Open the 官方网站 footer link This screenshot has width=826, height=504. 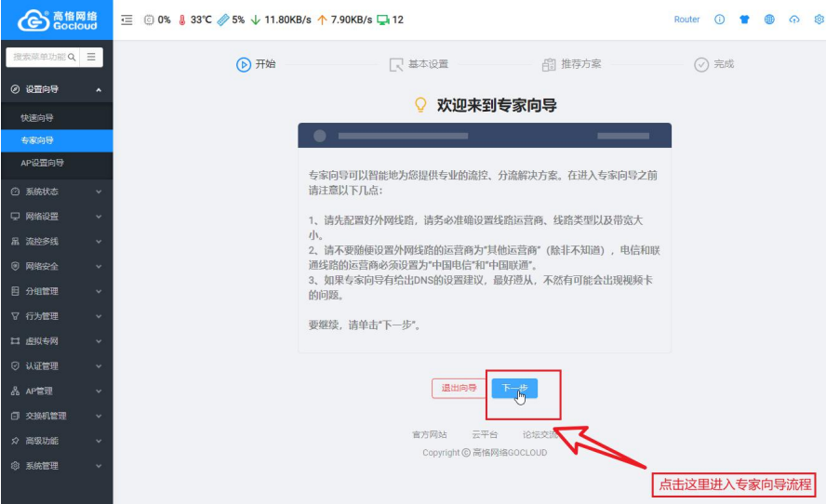click(x=430, y=434)
